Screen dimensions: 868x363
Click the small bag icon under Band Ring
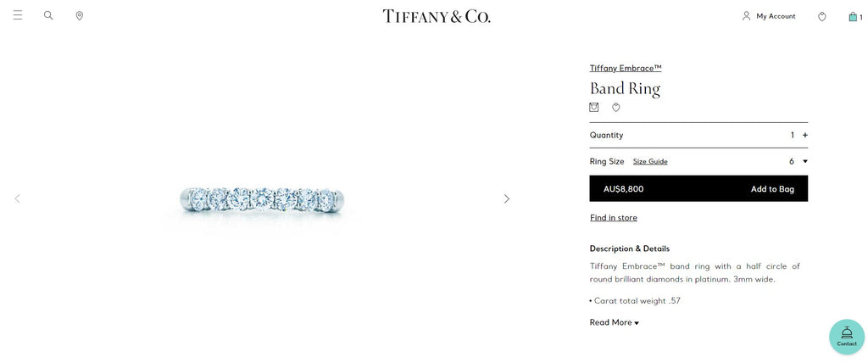[x=594, y=107]
